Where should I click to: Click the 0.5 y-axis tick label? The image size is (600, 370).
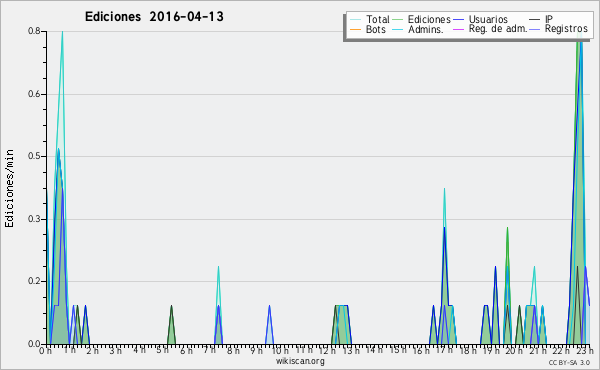pyautogui.click(x=34, y=156)
